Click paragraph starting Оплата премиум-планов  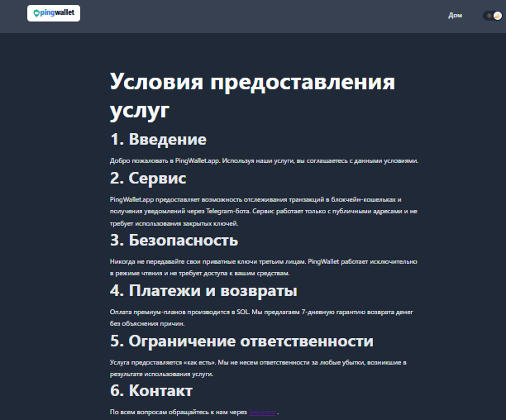(261, 317)
